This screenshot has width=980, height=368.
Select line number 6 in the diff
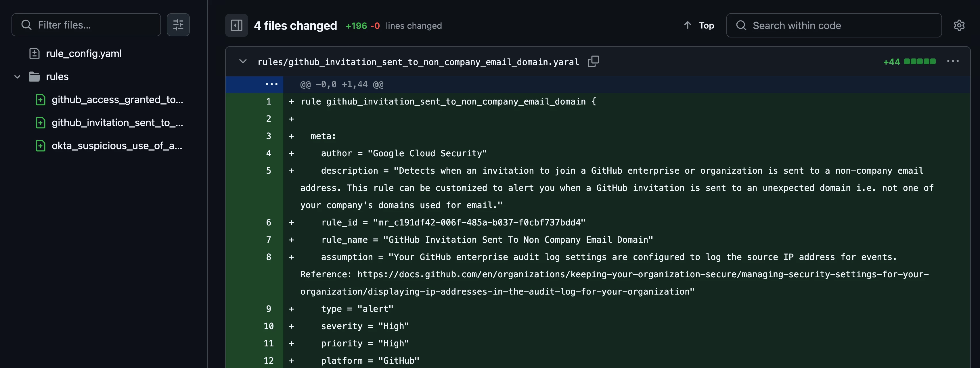point(269,223)
